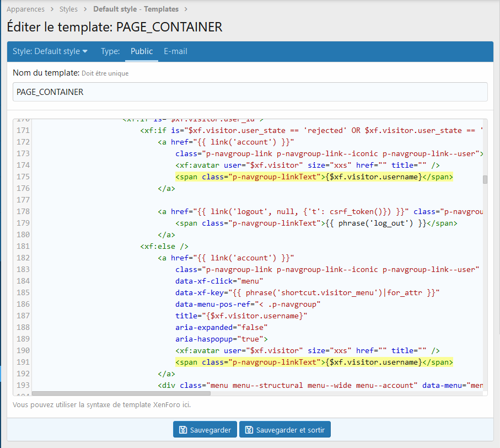This screenshot has width=500, height=448.
Task: Click data-menu-pos-ref attribute on line 186
Action: coord(248,304)
